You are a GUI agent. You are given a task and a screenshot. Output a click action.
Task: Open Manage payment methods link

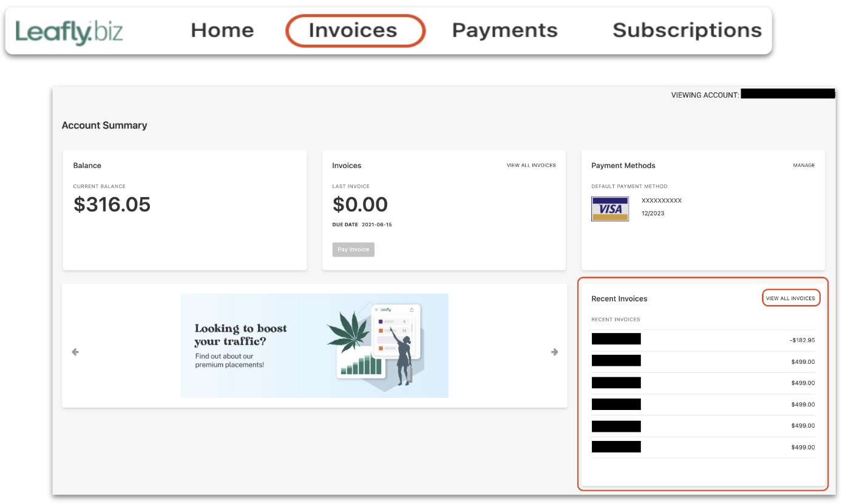click(x=804, y=165)
